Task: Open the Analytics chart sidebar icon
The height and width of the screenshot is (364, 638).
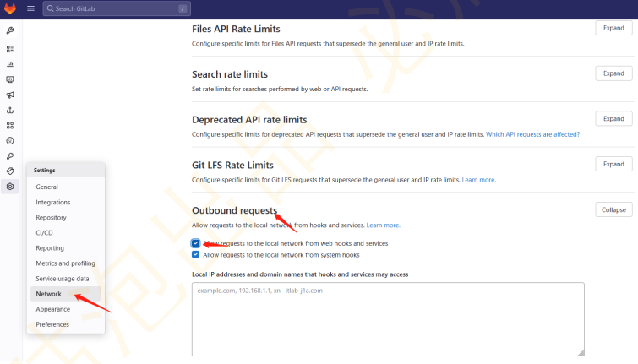Action: click(x=10, y=64)
